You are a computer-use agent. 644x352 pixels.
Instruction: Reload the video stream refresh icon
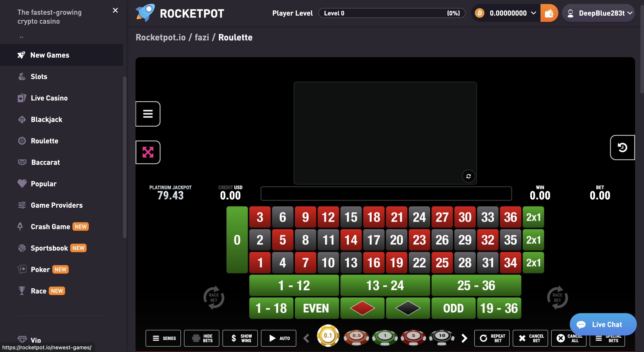[468, 176]
